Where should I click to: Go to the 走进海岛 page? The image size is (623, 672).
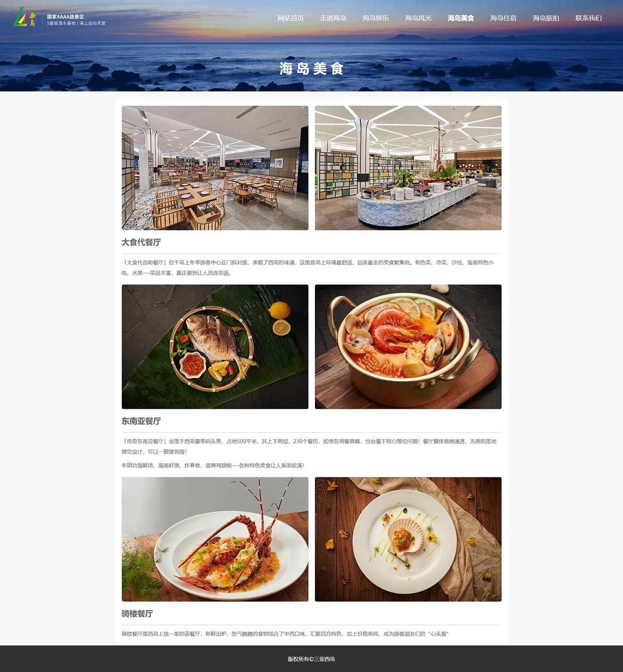click(x=333, y=18)
